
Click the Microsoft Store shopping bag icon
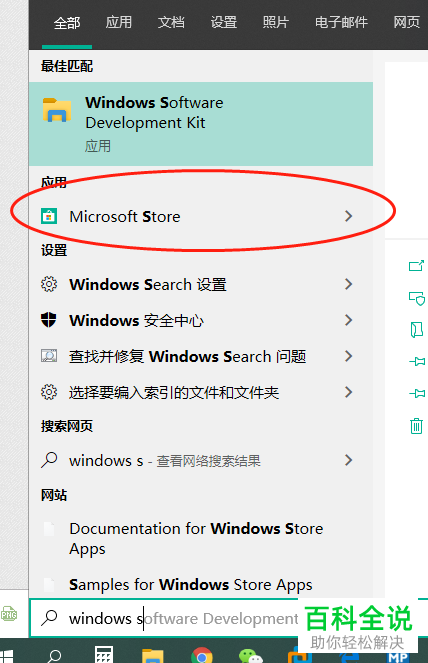click(x=49, y=216)
